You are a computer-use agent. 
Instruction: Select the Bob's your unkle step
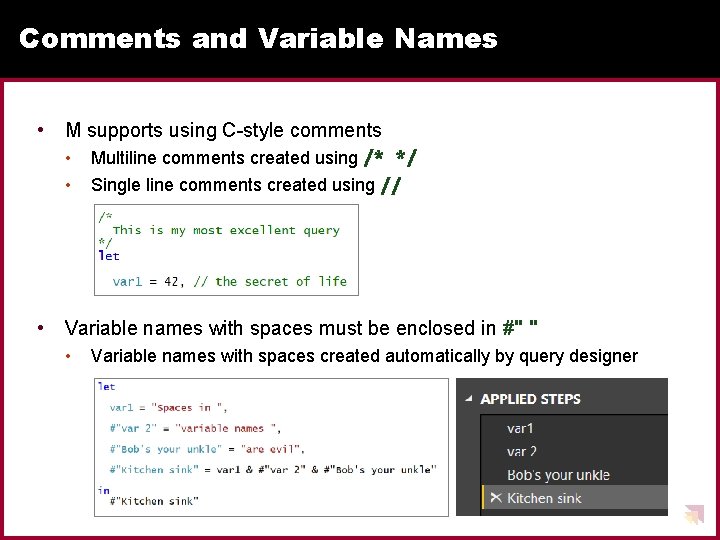pyautogui.click(x=558, y=475)
